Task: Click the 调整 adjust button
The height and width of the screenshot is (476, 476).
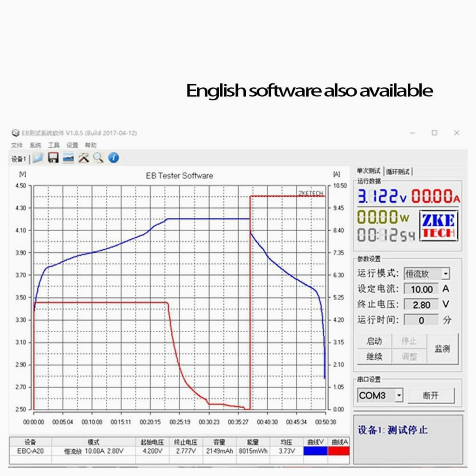Action: click(x=409, y=357)
